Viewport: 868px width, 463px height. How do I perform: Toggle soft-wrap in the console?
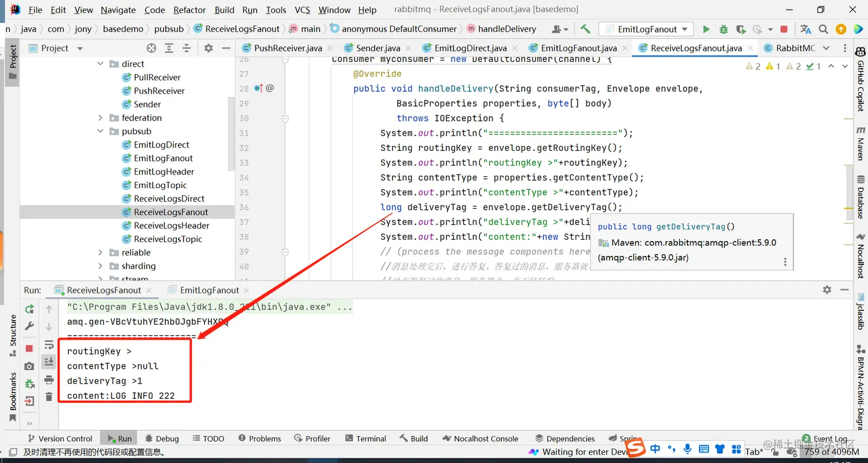pos(49,344)
